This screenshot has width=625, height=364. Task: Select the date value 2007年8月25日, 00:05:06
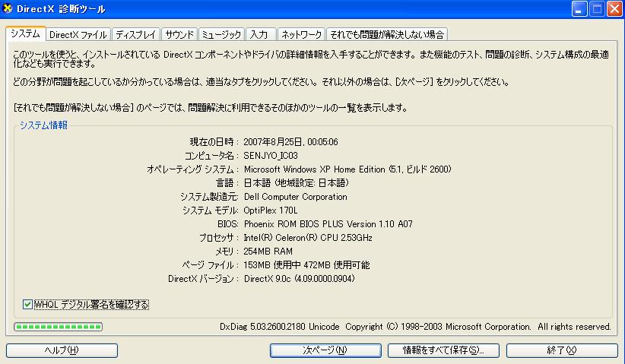[x=290, y=142]
